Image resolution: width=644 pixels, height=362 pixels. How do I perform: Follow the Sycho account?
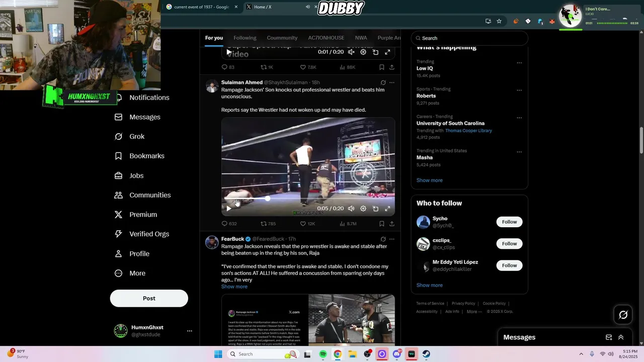509,222
